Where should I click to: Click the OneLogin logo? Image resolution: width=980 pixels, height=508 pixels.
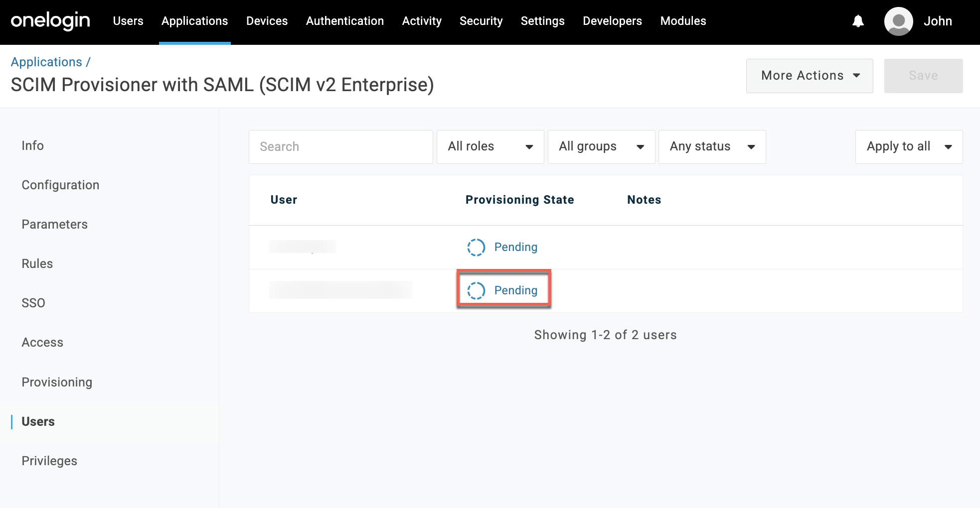50,21
